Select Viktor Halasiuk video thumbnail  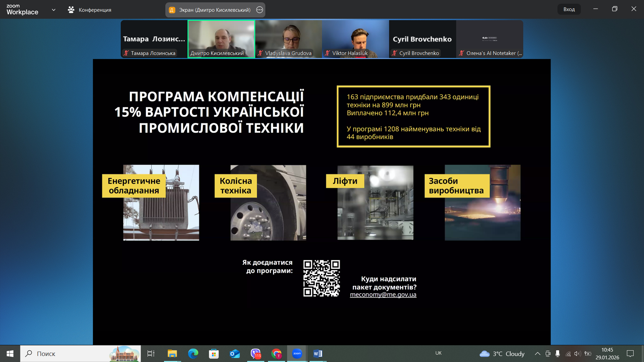click(x=355, y=39)
